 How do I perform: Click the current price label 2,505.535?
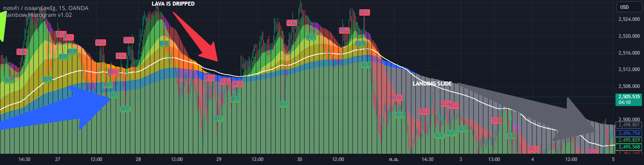(x=629, y=100)
